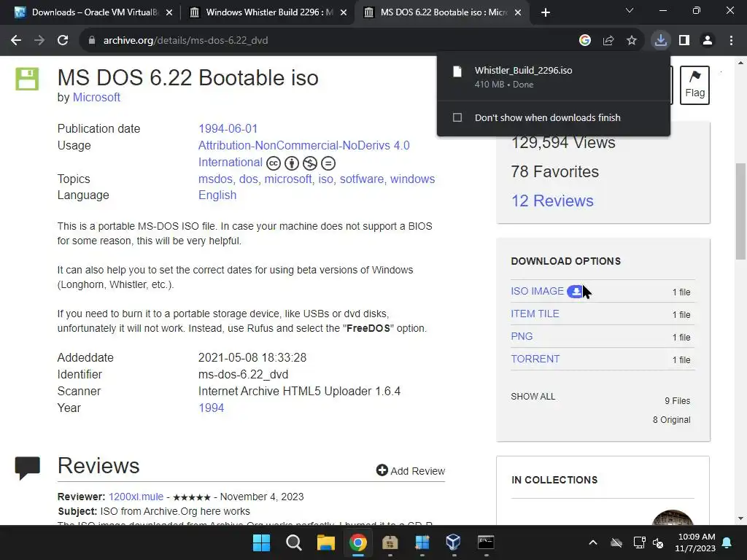The image size is (747, 560).
Task: Open terminal window from taskbar
Action: pos(486,542)
